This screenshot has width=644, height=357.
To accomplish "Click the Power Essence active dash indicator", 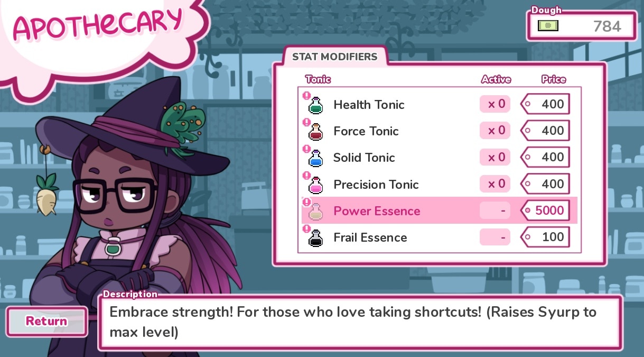I will tap(495, 210).
